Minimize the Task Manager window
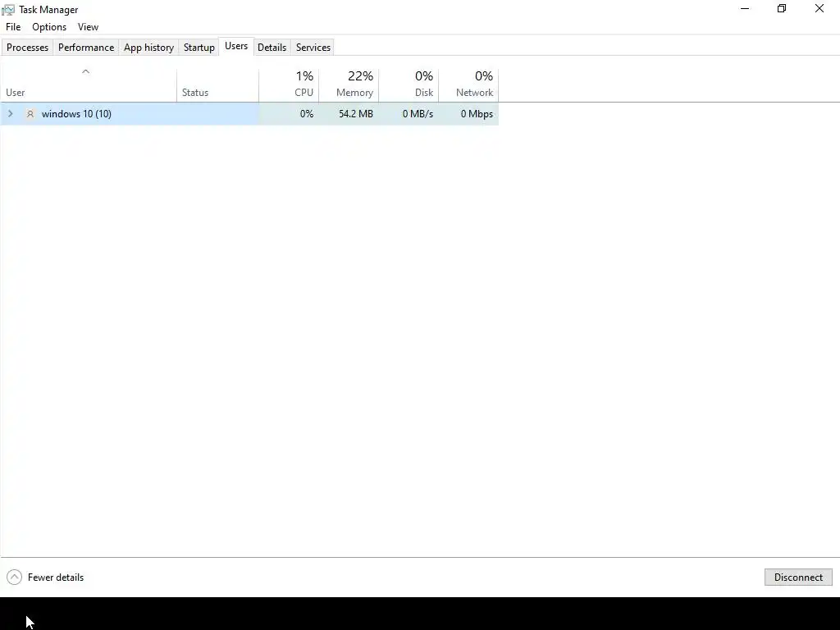 (x=745, y=8)
